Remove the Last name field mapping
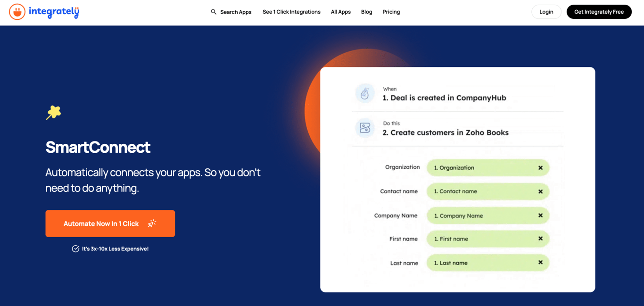The width and height of the screenshot is (644, 306). click(x=540, y=263)
